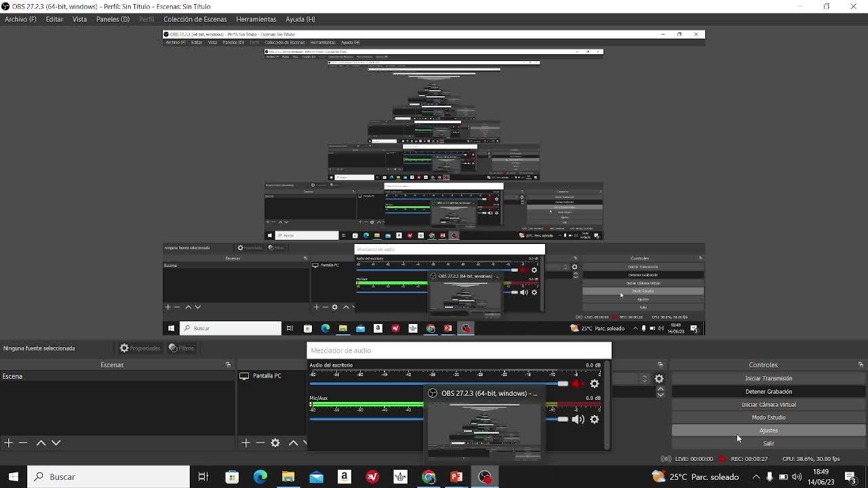The image size is (868, 488).
Task: Mute the Mic/Aux speaker
Action: click(578, 419)
